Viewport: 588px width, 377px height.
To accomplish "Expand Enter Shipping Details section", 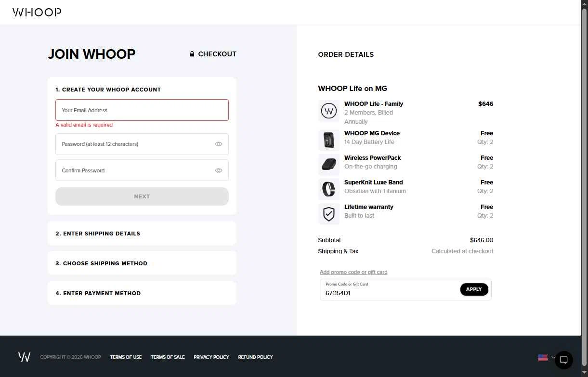I will pyautogui.click(x=142, y=234).
